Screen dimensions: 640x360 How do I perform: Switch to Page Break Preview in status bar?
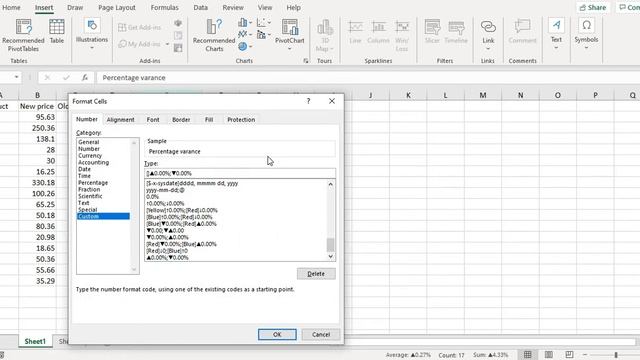(x=569, y=354)
